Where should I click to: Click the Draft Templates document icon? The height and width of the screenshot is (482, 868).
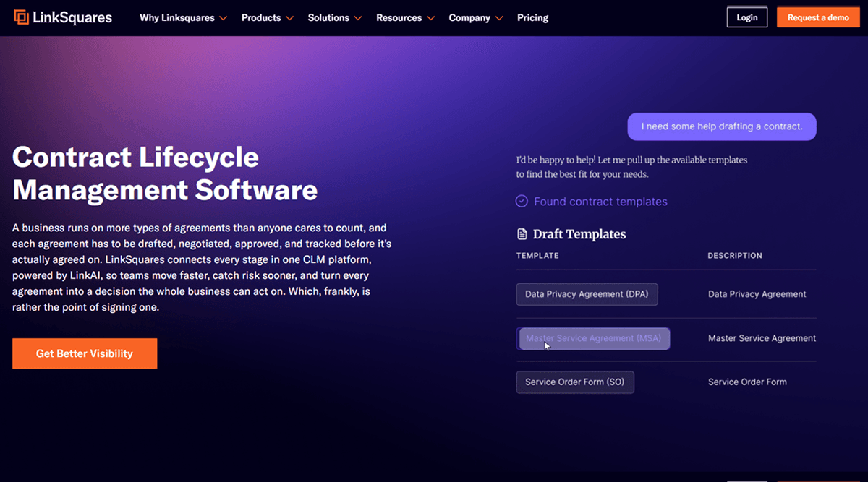point(522,234)
